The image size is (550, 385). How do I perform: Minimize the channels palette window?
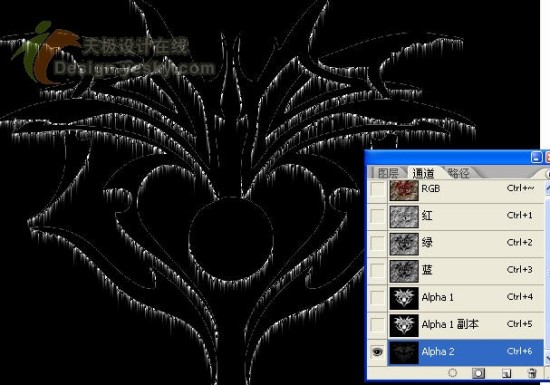(x=536, y=157)
